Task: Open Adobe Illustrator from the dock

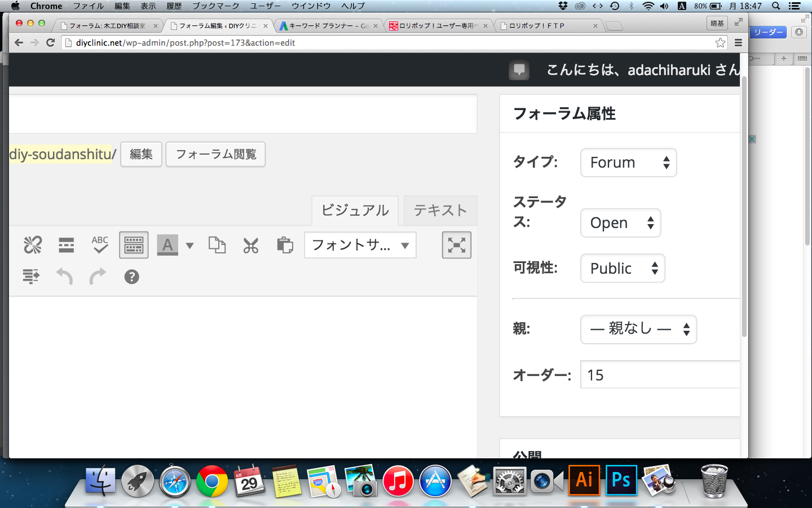Action: point(584,480)
